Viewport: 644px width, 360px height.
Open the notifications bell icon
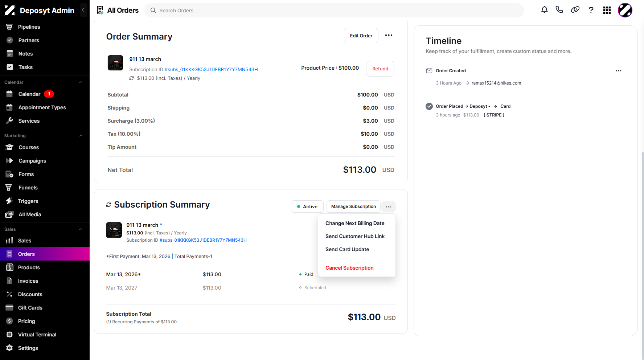[544, 10]
